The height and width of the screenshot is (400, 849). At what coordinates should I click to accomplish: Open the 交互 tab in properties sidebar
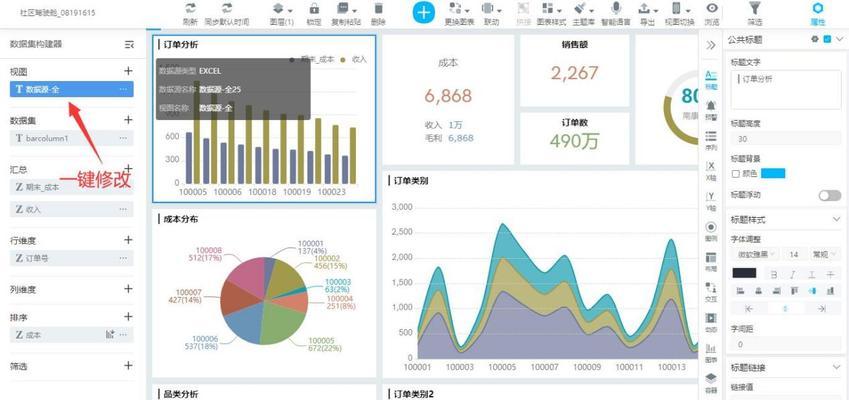711,291
